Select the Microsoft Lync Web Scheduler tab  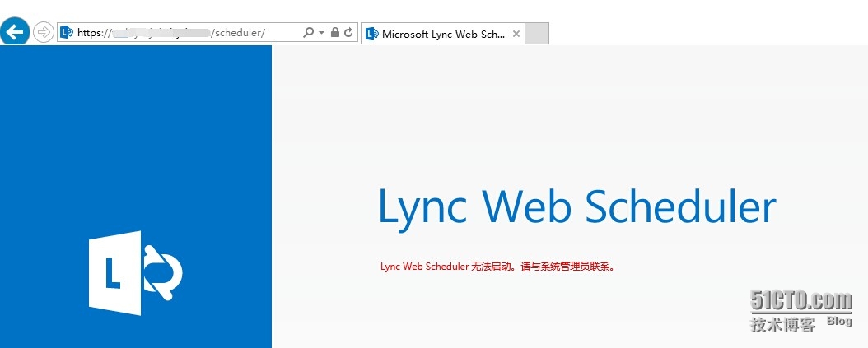pos(443,34)
